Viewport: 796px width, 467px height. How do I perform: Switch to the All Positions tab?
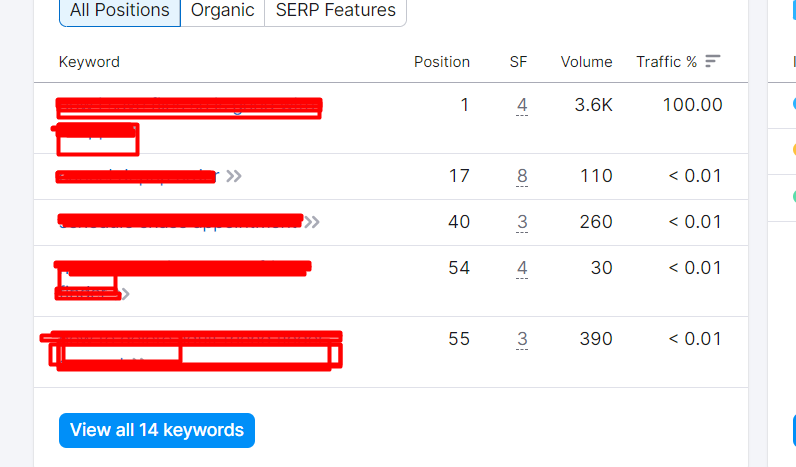(x=120, y=11)
